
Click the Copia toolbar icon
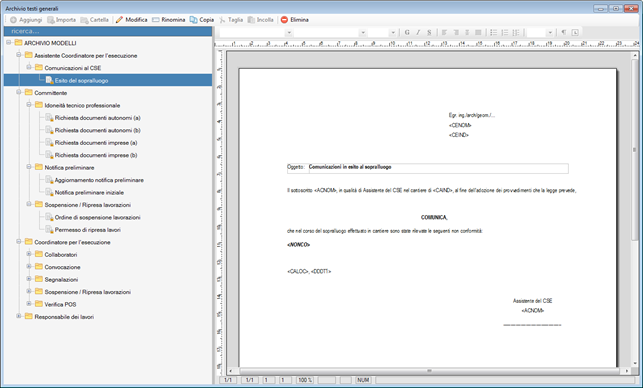pos(194,20)
